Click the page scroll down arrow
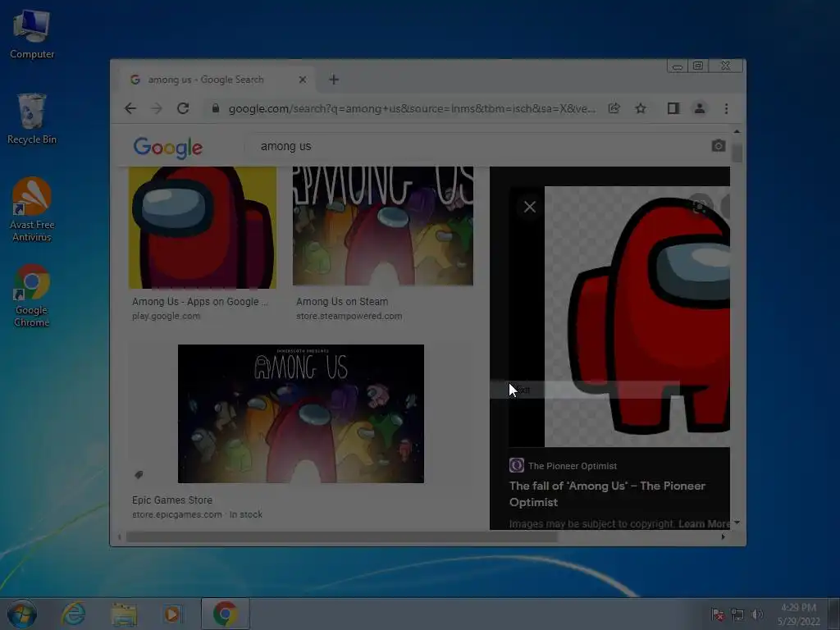This screenshot has height=630, width=840. click(737, 523)
